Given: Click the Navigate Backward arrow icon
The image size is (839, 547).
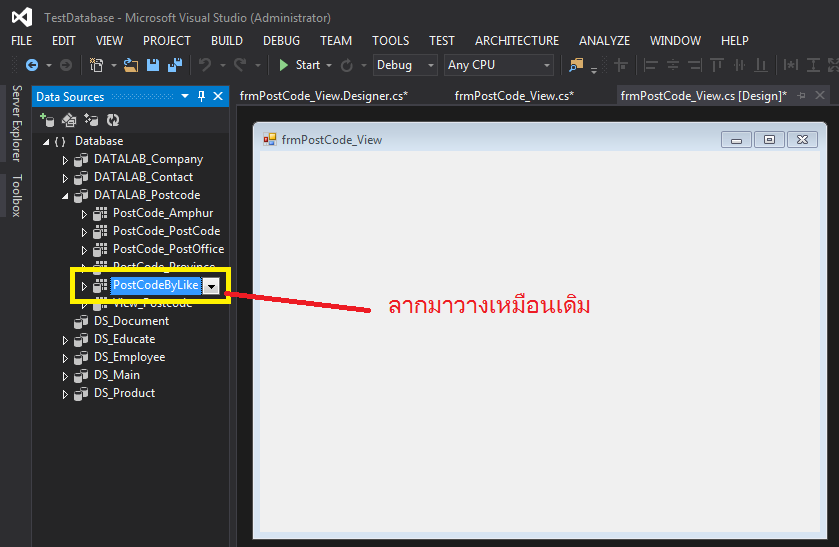Looking at the screenshot, I should 32,65.
